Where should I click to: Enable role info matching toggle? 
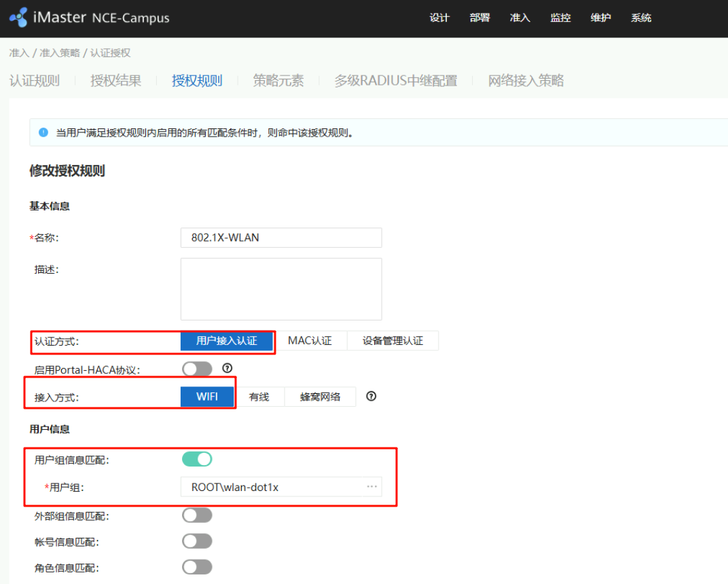coord(197,567)
